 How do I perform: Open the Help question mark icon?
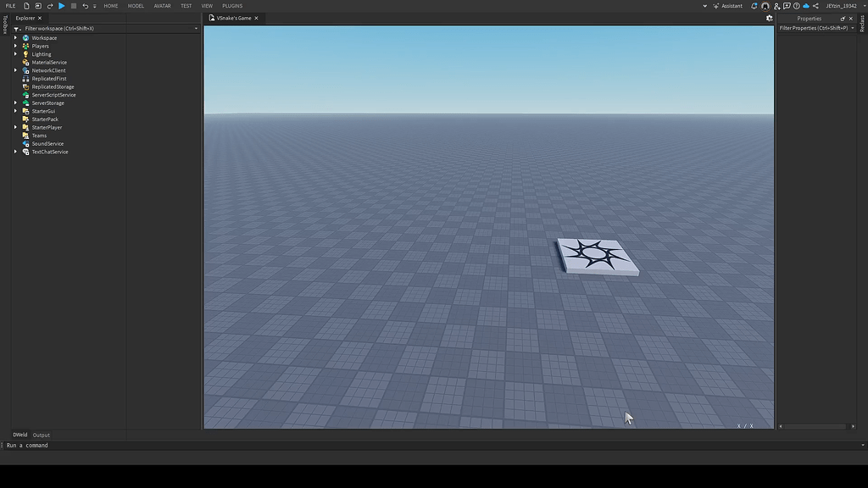coord(797,6)
